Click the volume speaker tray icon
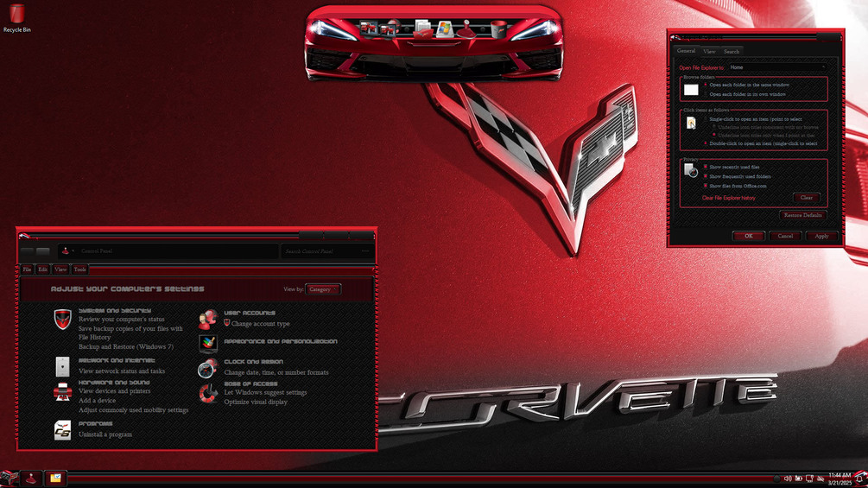The image size is (868, 488). click(x=788, y=478)
